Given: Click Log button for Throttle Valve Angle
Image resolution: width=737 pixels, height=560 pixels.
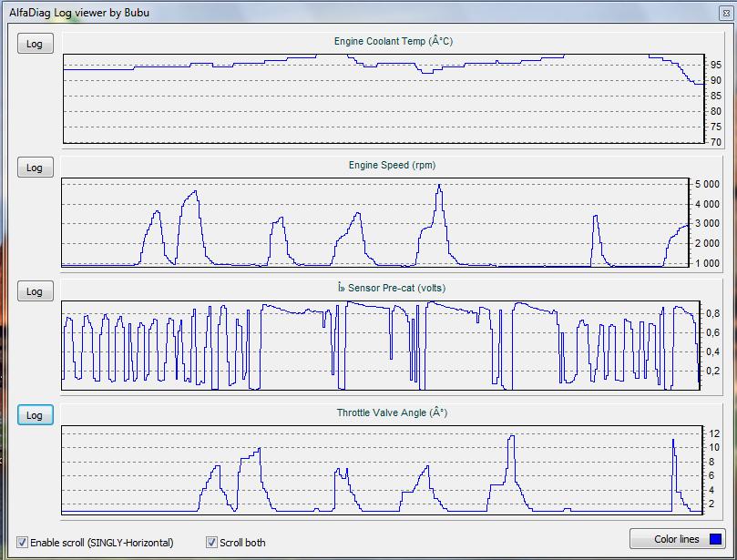Looking at the screenshot, I should pos(35,415).
